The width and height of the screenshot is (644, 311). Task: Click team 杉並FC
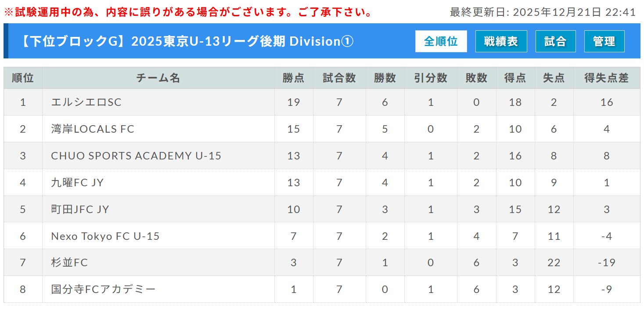tap(69, 263)
